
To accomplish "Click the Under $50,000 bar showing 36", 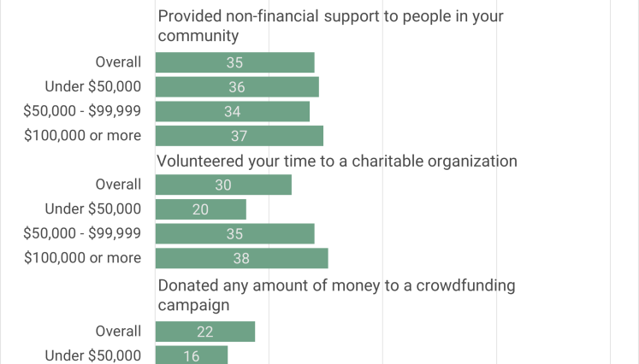I will coord(237,86).
